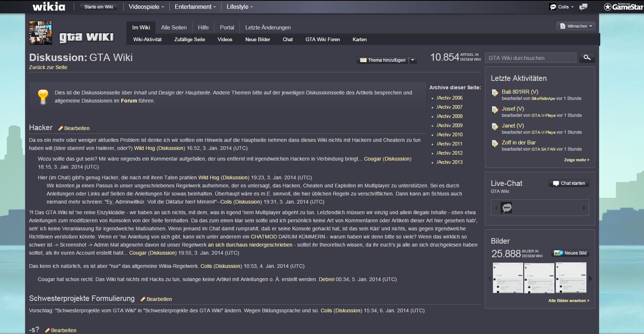The width and height of the screenshot is (644, 334).
Task: Click the Colis user avatar icon
Action: click(553, 7)
